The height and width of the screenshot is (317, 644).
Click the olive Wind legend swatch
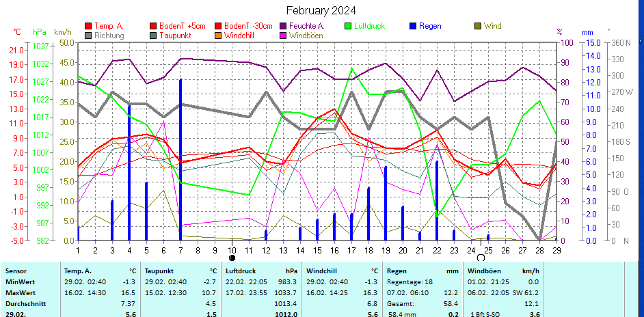(478, 26)
